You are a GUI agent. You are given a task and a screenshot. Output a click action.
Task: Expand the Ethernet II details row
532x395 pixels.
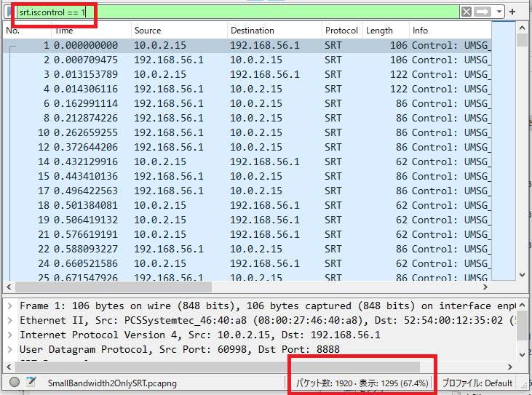(10, 320)
